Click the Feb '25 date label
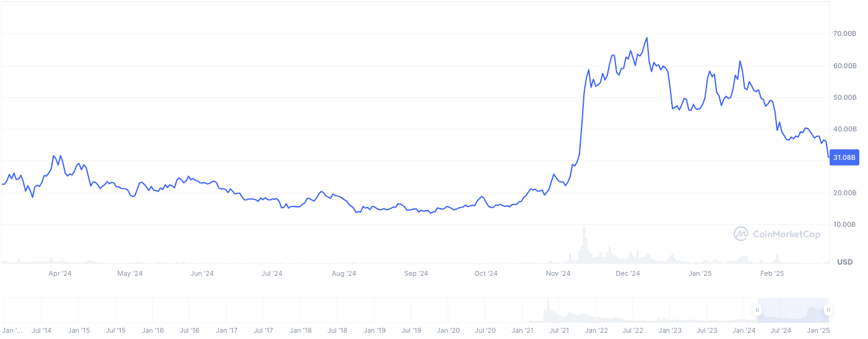Screen dimensions: 868x339 [772, 273]
